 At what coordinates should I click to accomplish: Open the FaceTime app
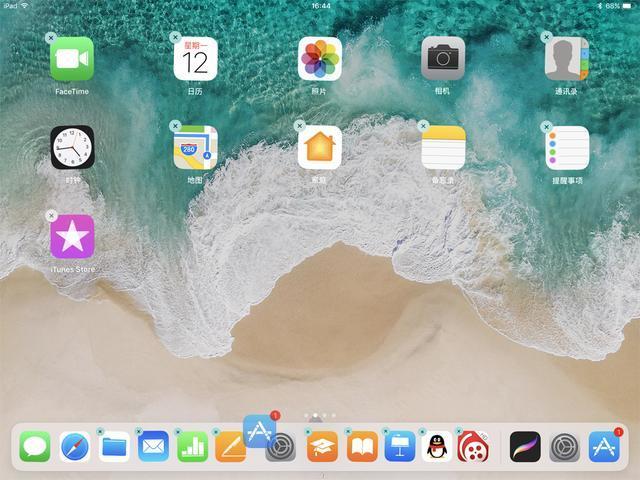click(72, 59)
